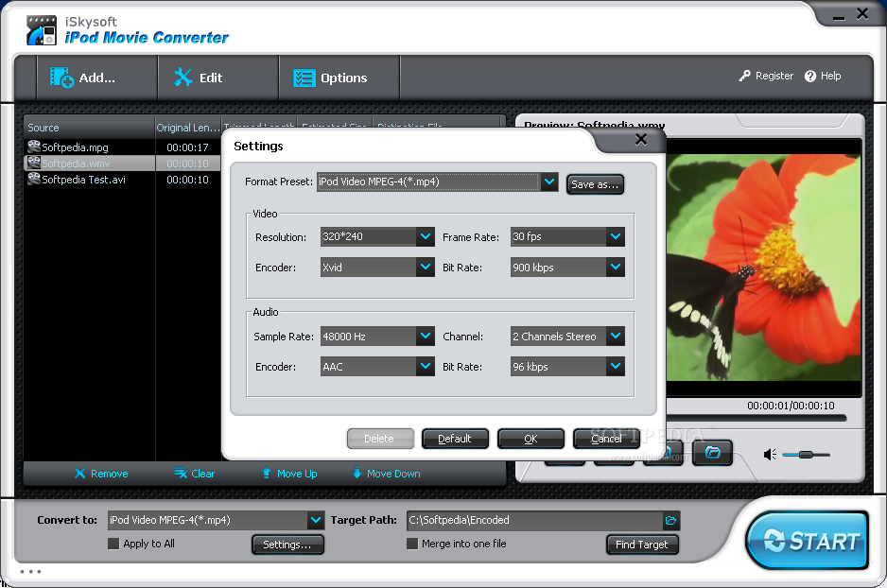Minimize the converter window

[839, 17]
